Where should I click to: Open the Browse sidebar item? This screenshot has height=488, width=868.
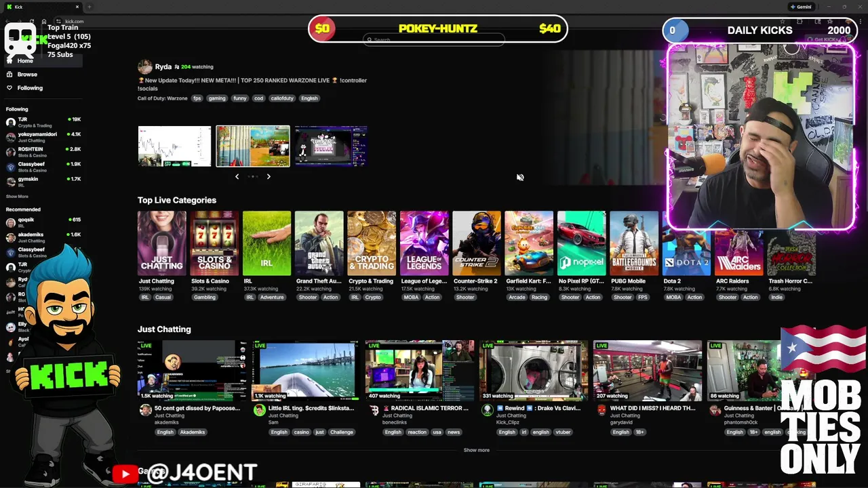coord(27,75)
